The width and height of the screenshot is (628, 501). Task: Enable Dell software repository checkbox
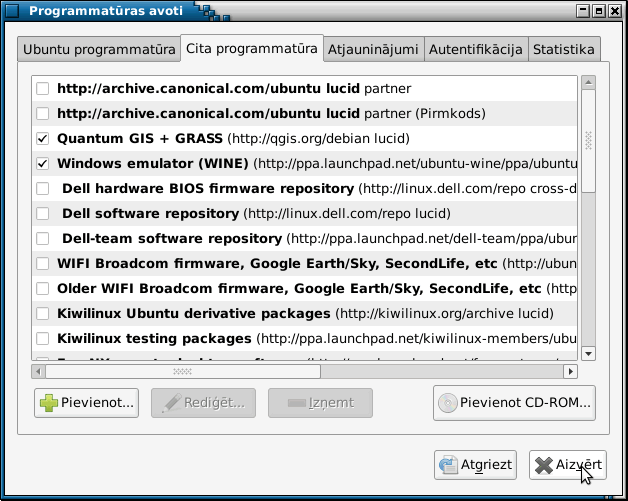(x=42, y=213)
